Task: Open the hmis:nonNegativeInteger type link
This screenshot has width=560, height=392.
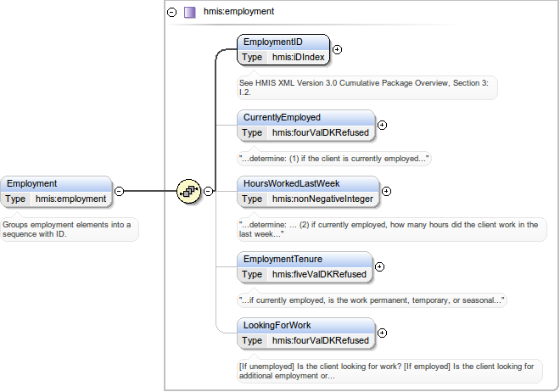Action: pos(322,199)
